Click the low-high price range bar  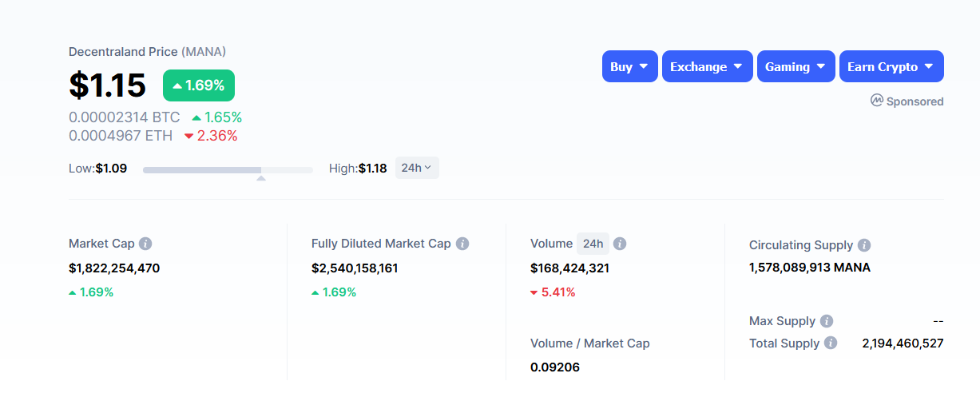click(228, 170)
